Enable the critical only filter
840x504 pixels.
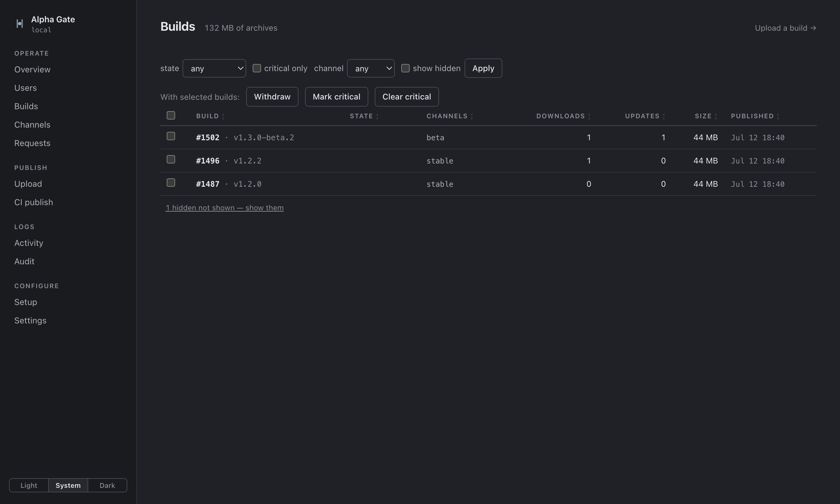pyautogui.click(x=257, y=68)
